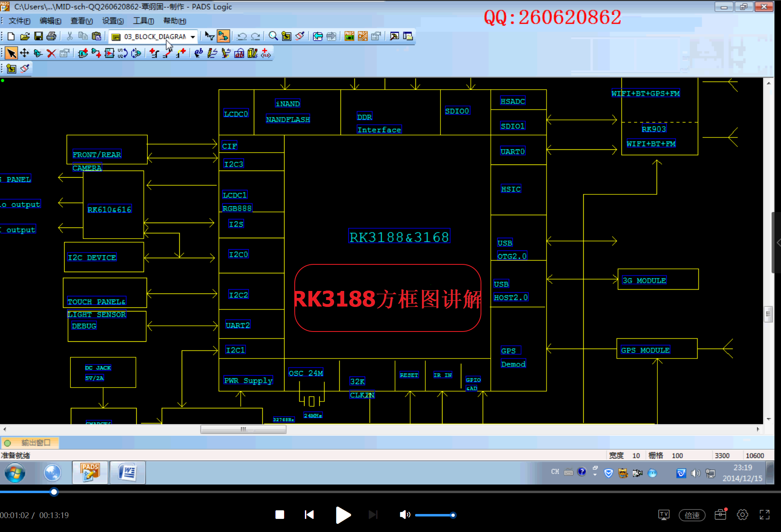The image size is (781, 532).
Task: Click the Add Part tool
Action: (x=83, y=53)
